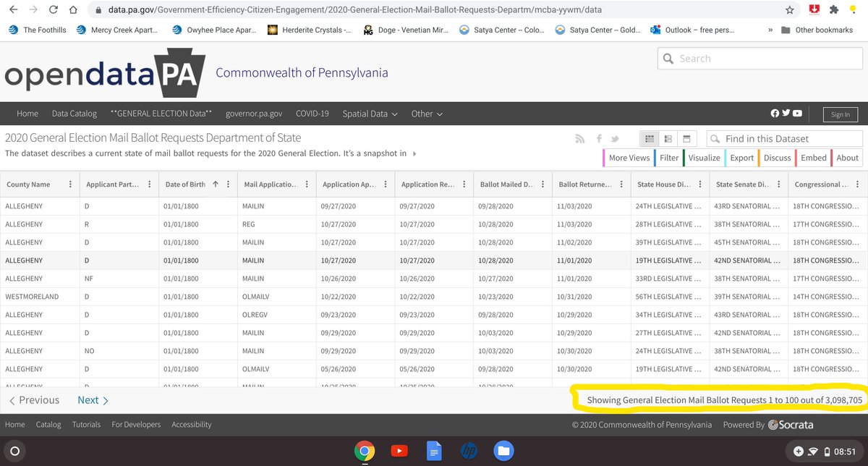This screenshot has width=868, height=466.
Task: Sort by the Date of Birth arrow
Action: click(x=216, y=185)
